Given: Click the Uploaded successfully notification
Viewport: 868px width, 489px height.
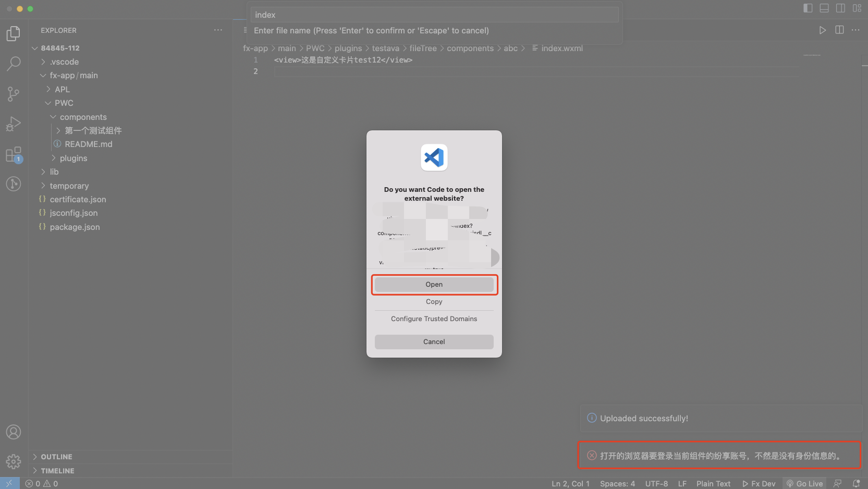Looking at the screenshot, I should point(721,418).
